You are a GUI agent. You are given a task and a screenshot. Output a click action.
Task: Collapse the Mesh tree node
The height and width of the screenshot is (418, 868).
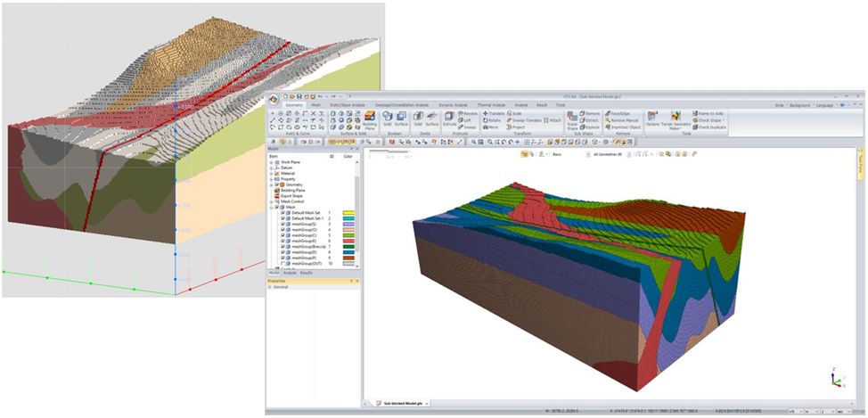[x=272, y=207]
